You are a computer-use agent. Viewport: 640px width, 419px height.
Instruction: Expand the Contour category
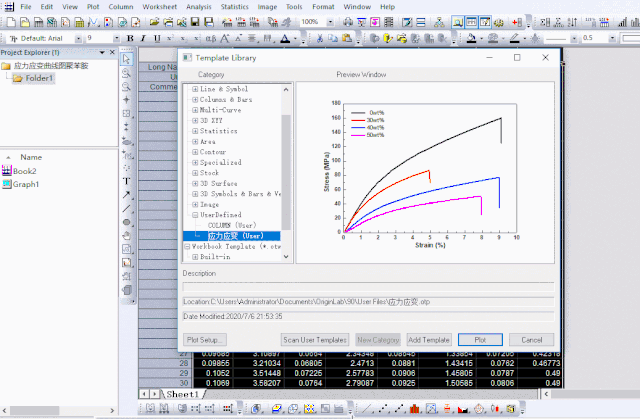195,152
